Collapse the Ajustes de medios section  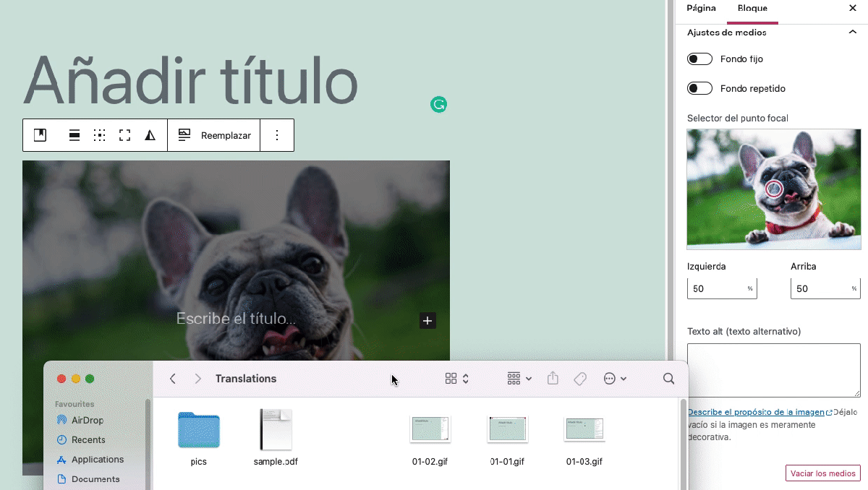pyautogui.click(x=852, y=33)
